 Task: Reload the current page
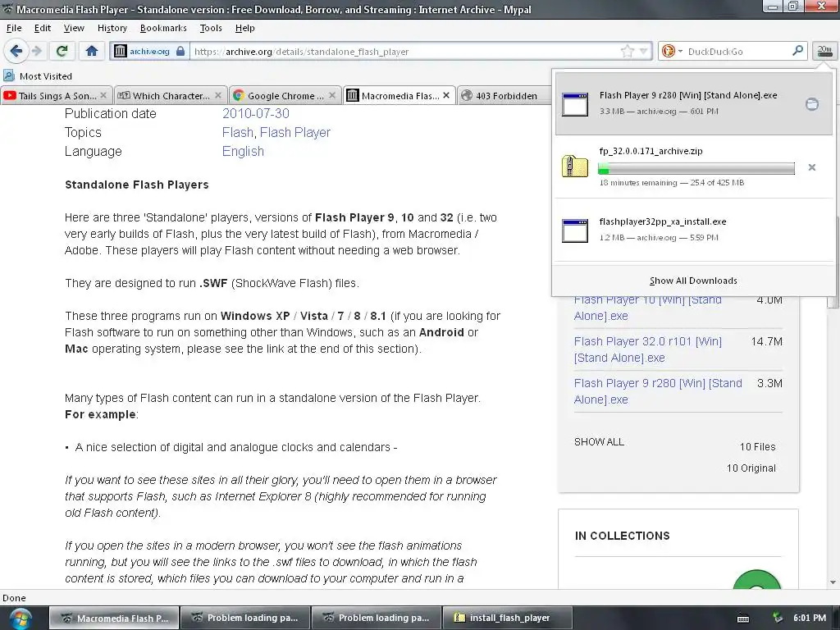pyautogui.click(x=62, y=51)
